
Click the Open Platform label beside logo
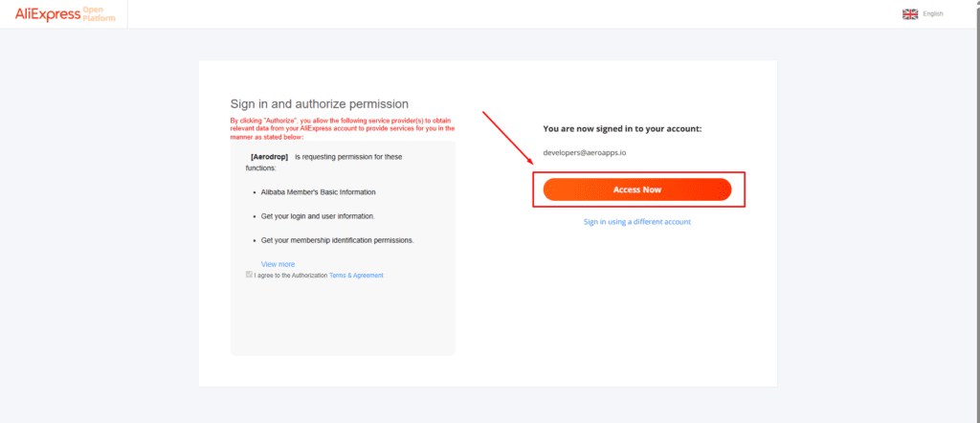[x=100, y=13]
